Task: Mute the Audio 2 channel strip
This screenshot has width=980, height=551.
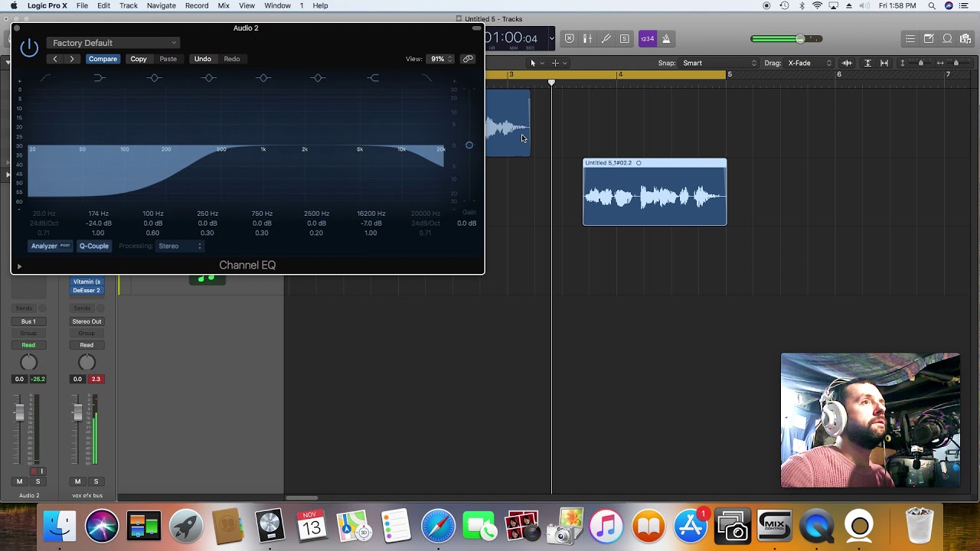Action: pos(19,481)
